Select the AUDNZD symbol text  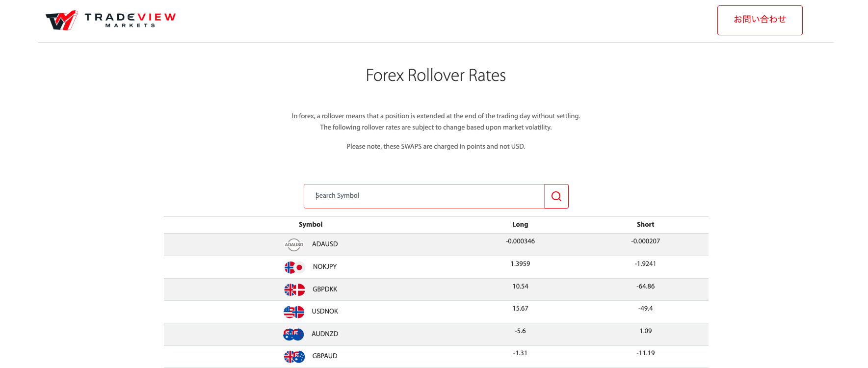point(325,334)
